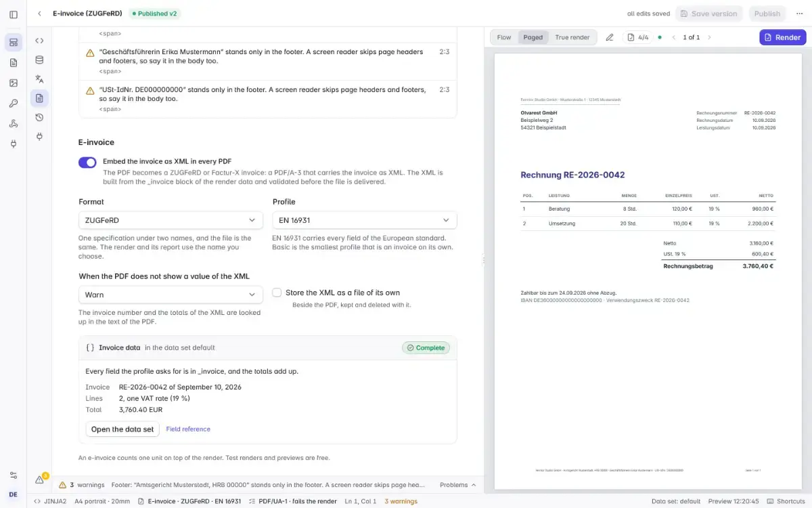Open the documents icon in left rail
Image resolution: width=812 pixels, height=508 pixels.
click(14, 63)
